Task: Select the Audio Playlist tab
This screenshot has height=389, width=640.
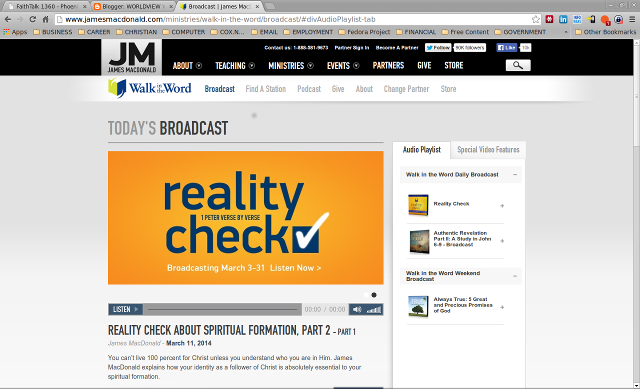Action: (x=422, y=150)
